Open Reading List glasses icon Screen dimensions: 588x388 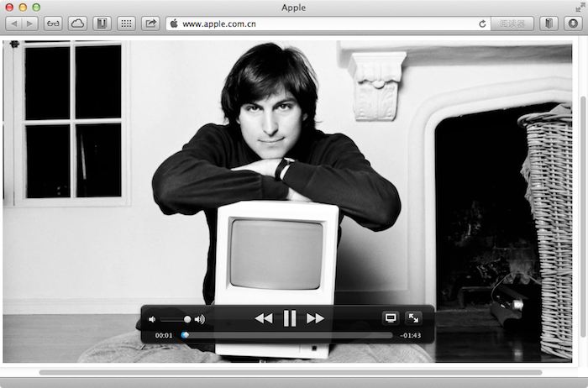point(53,24)
